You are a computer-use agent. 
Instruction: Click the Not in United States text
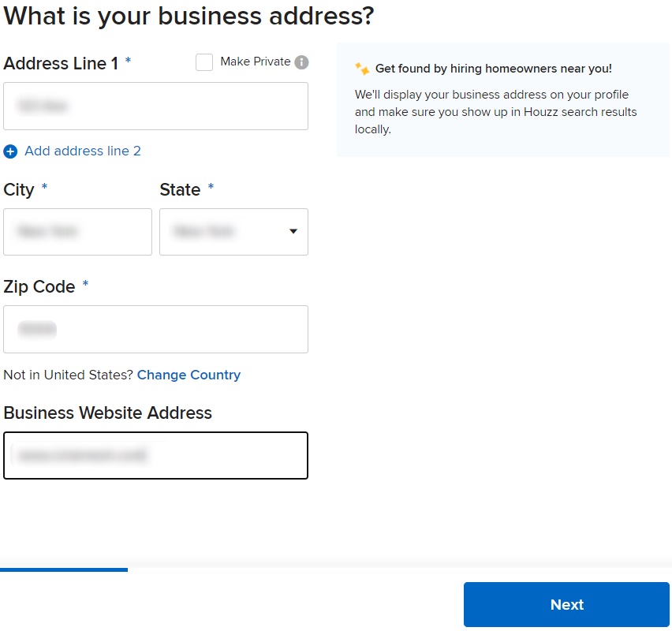(x=65, y=376)
